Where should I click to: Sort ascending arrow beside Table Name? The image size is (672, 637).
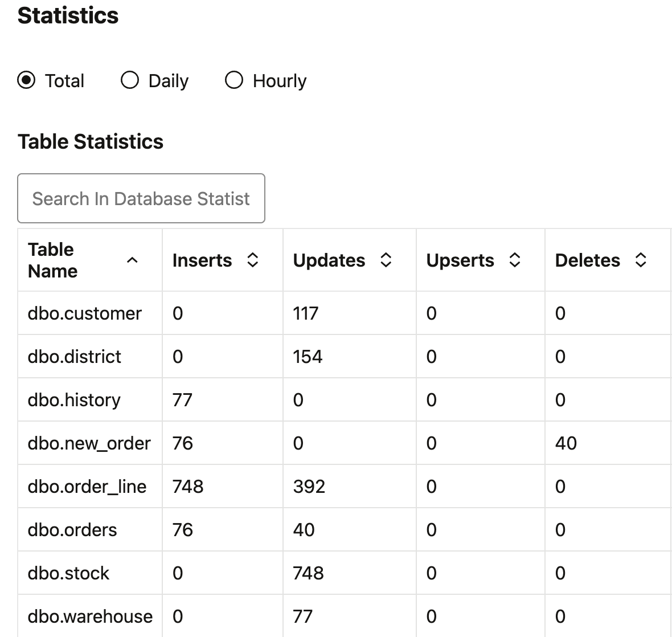(x=132, y=260)
